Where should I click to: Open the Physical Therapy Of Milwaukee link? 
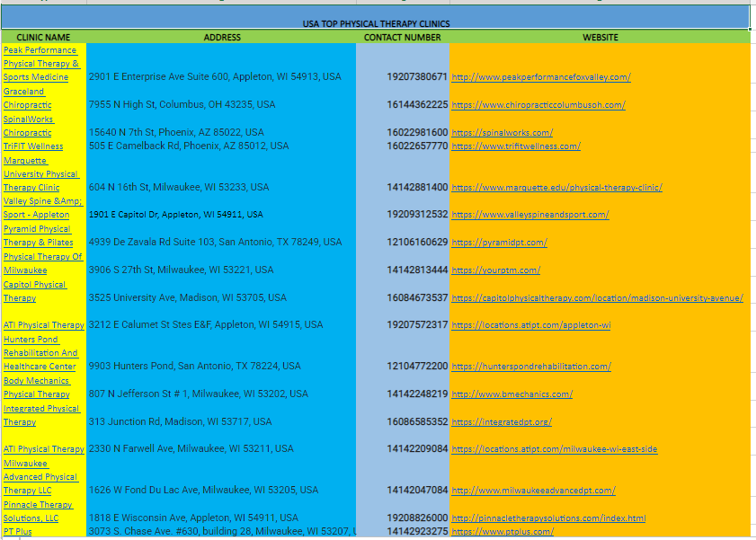click(x=43, y=263)
